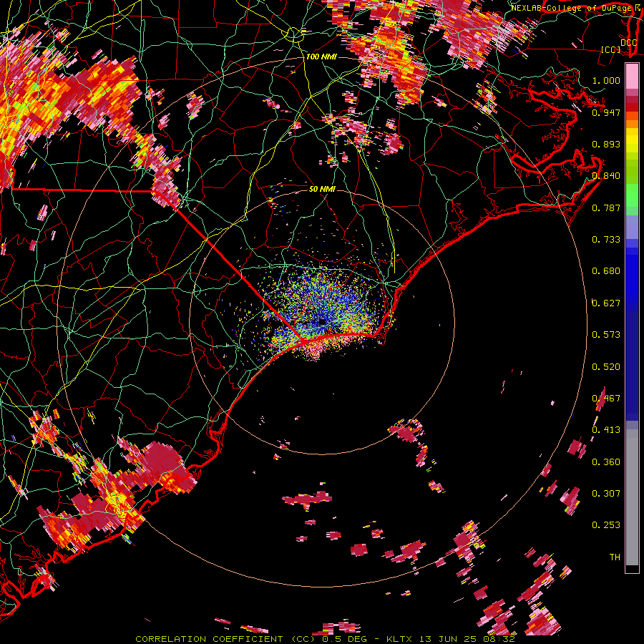644x644 pixels.
Task: Click the 0.680 legend value
Action: tap(606, 271)
